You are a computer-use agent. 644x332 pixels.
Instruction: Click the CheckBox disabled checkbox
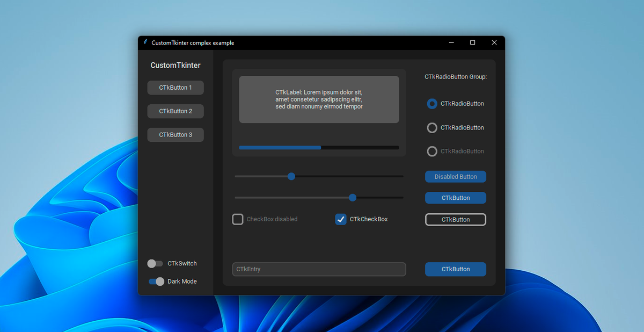[x=238, y=219]
